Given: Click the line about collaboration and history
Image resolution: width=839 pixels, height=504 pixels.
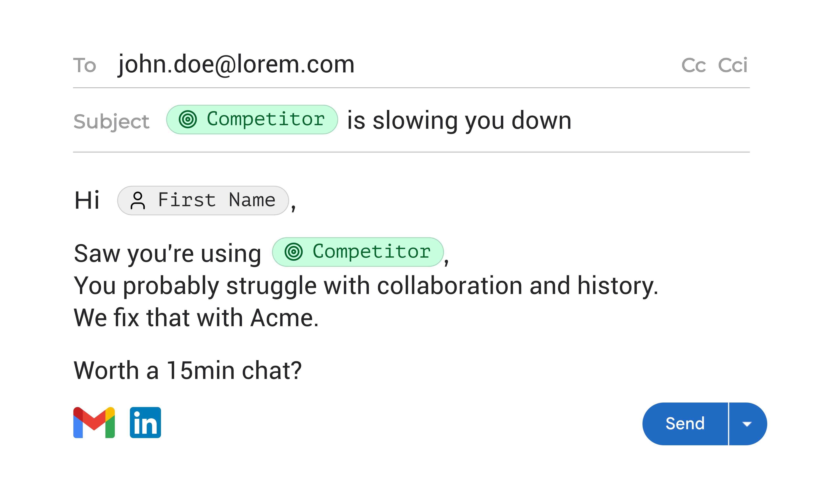Looking at the screenshot, I should (x=366, y=286).
